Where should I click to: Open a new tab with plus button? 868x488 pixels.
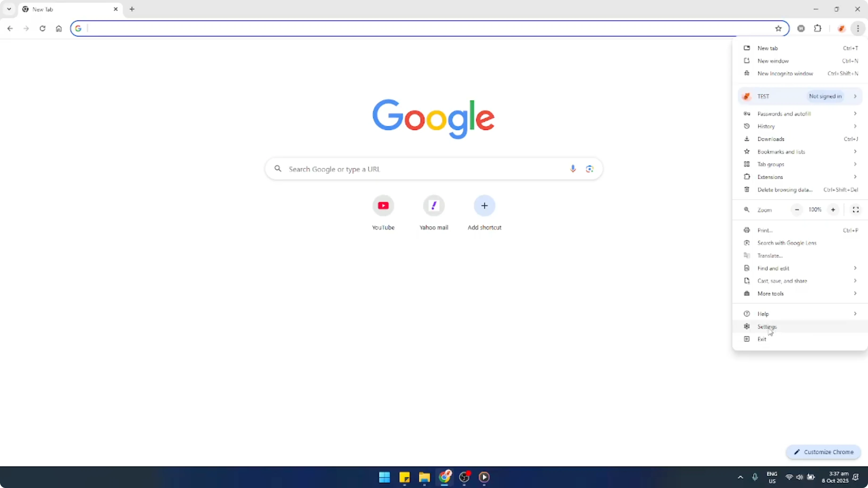coord(132,9)
